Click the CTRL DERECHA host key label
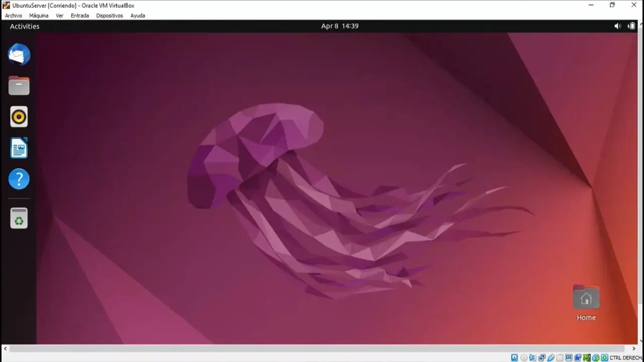The width and height of the screenshot is (644, 362). tap(626, 357)
